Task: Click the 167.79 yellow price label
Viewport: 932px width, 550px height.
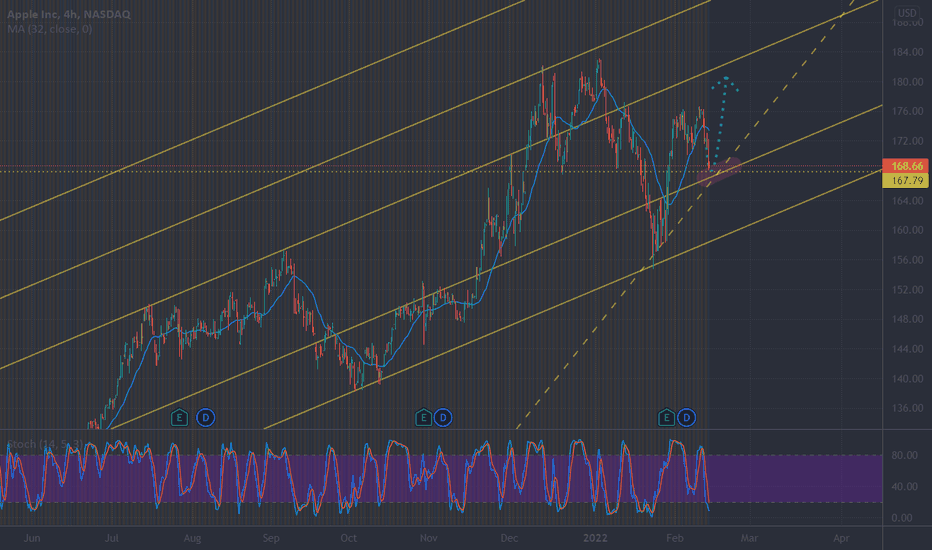Action: (x=905, y=180)
